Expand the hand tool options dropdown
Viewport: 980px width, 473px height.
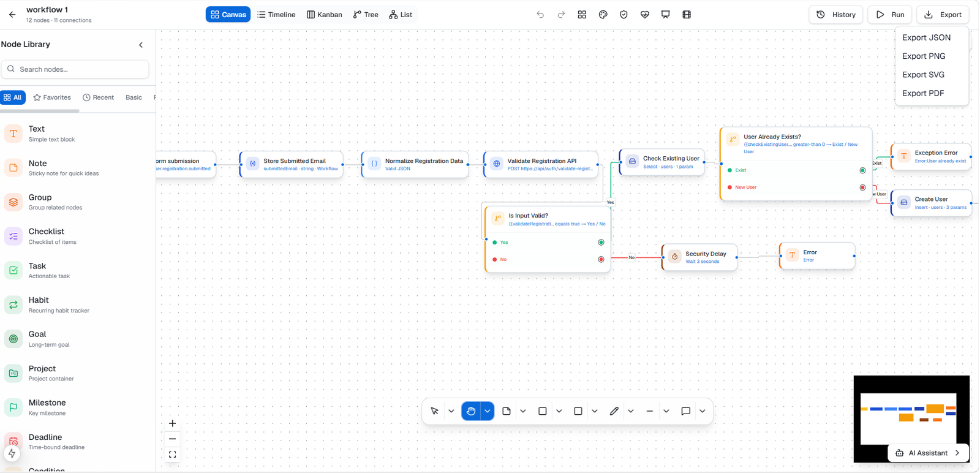tap(488, 411)
